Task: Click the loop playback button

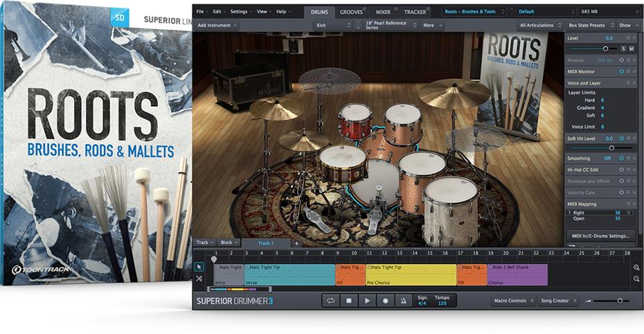Action: (x=331, y=301)
